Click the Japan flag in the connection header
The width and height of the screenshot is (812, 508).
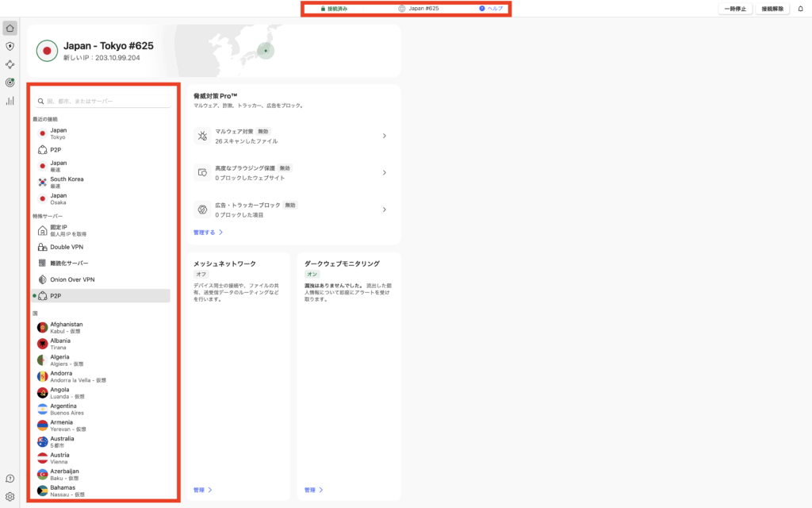pos(47,51)
